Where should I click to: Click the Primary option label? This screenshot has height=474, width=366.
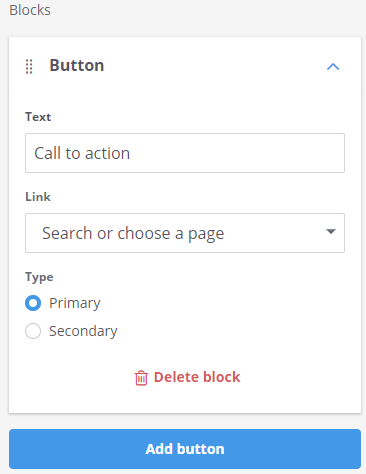point(75,303)
